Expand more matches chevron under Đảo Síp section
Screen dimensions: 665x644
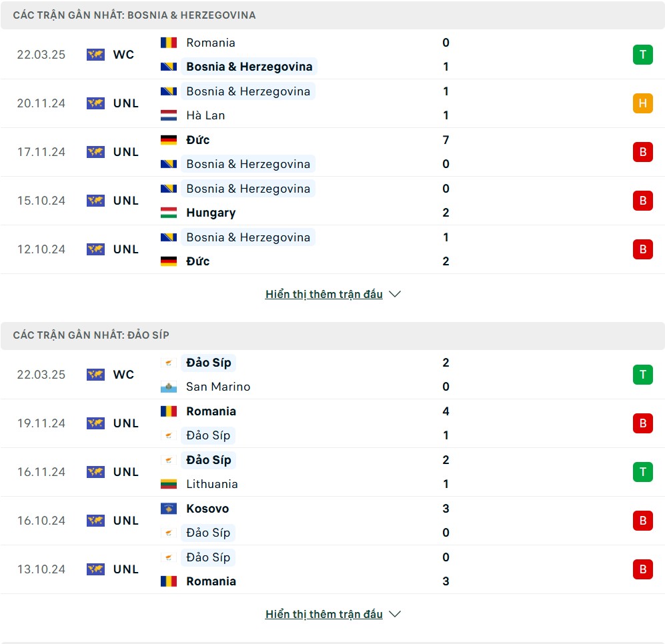(x=395, y=614)
